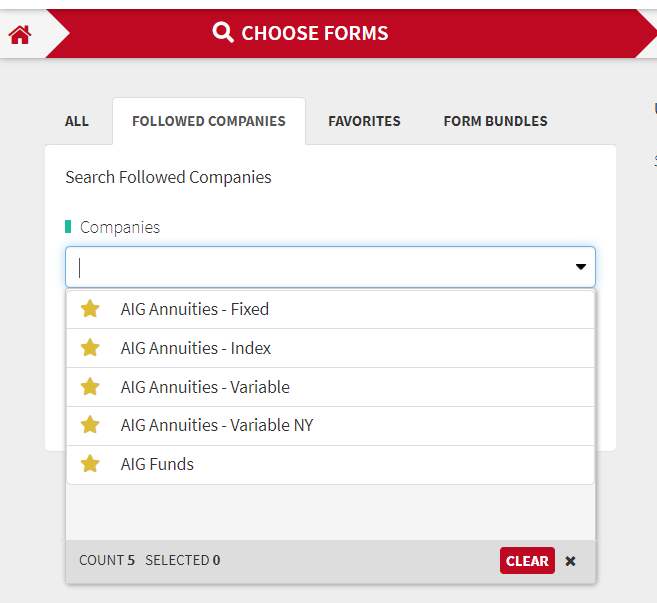This screenshot has height=603, width=657.
Task: Choose AIG Annuities - Variable option
Action: [x=330, y=387]
